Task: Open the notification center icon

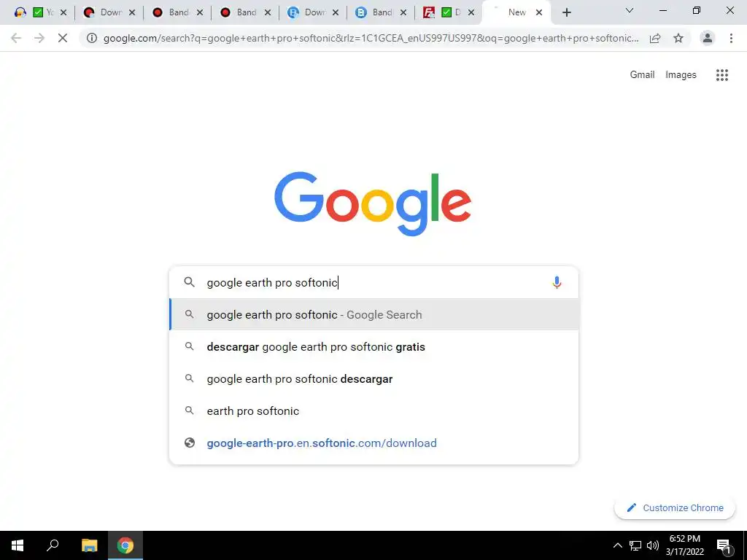Action: [x=724, y=545]
